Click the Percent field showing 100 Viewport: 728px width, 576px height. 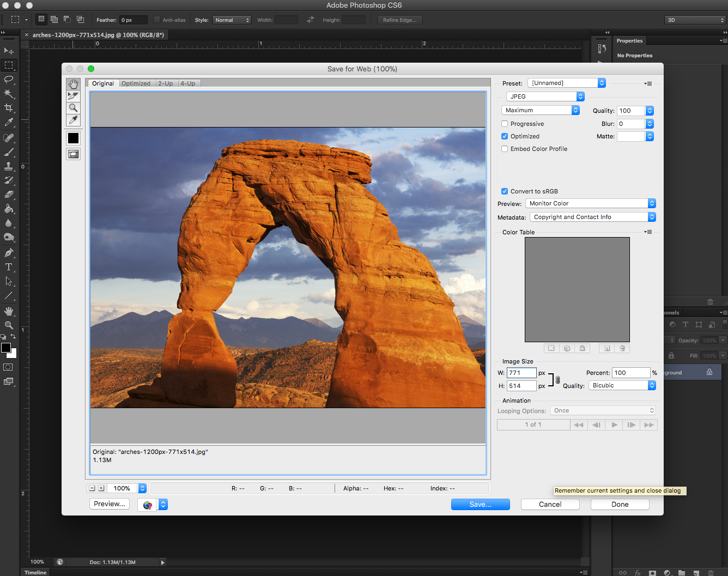(x=631, y=373)
